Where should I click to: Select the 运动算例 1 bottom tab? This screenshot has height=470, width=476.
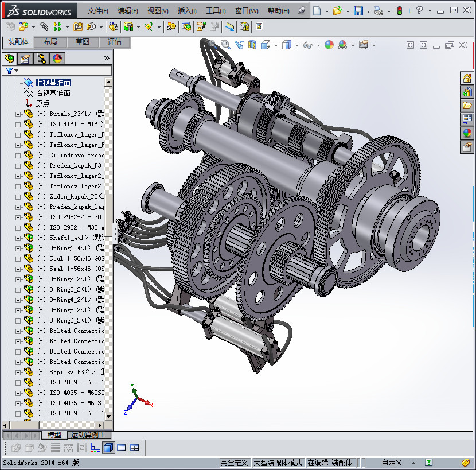[x=86, y=435]
